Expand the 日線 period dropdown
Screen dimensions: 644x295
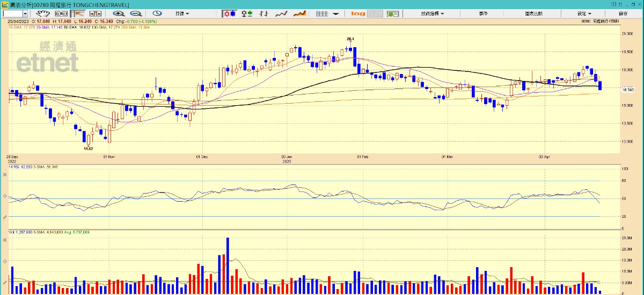[x=180, y=13]
